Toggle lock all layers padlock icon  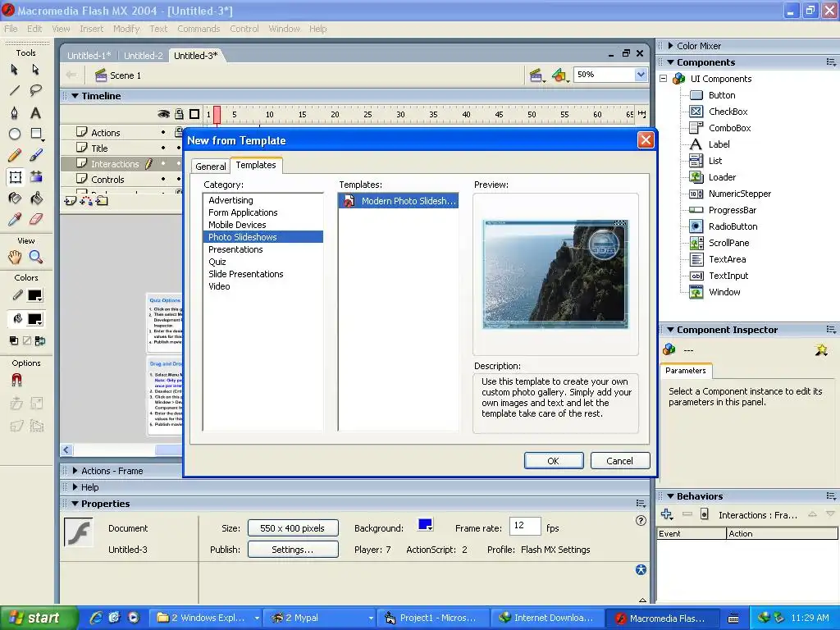click(x=179, y=114)
